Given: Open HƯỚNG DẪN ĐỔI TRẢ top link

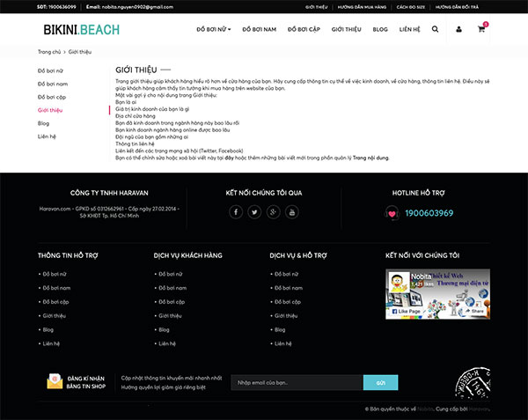Looking at the screenshot, I should pyautogui.click(x=457, y=7).
